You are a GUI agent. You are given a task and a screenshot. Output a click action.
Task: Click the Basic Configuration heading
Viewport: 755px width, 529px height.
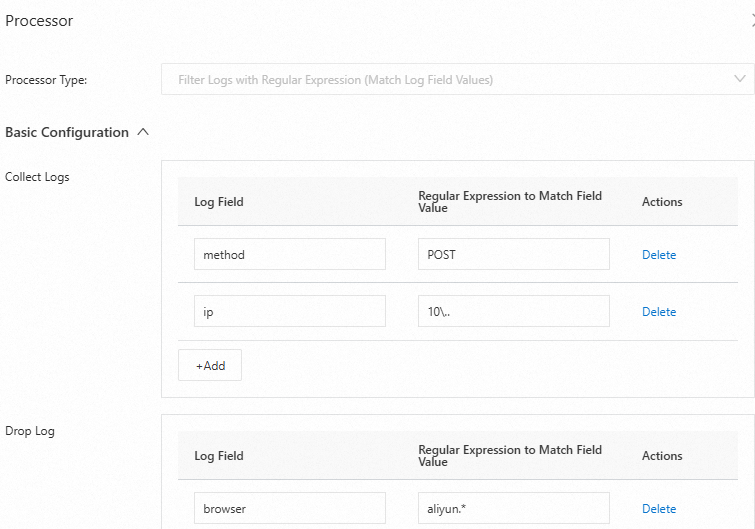tap(67, 132)
